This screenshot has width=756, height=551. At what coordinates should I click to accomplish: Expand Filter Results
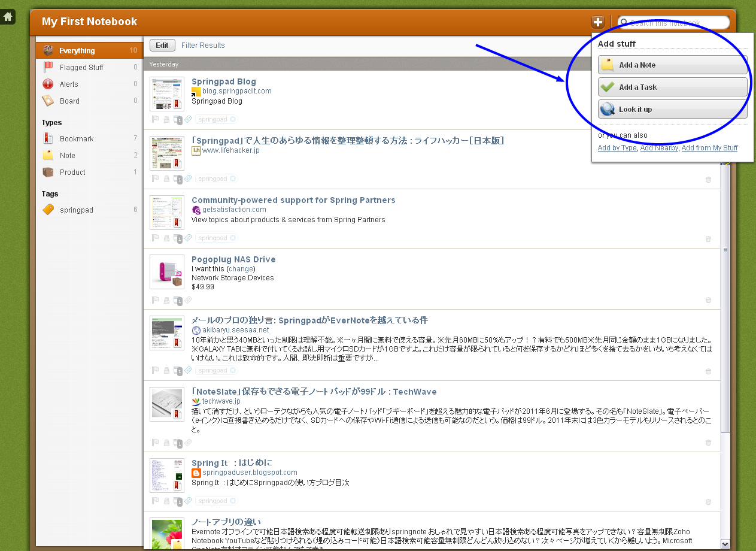click(203, 46)
